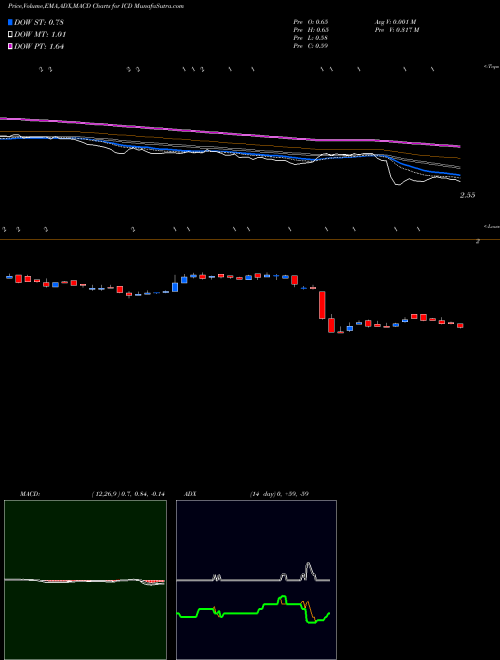
Task: Click the MACD parameters '(12,26,9) 0.7, 0.84, -0.14'
Action: (x=128, y=494)
